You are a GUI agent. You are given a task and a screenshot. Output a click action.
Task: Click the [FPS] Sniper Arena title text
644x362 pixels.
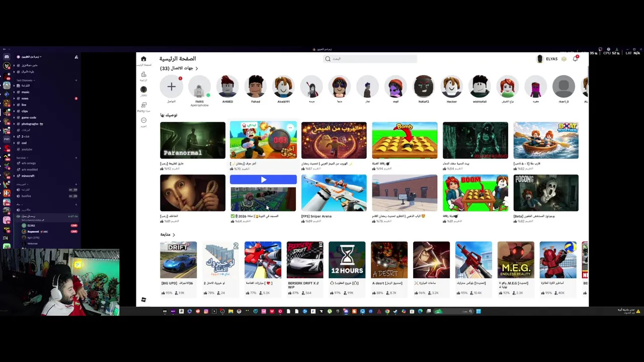pyautogui.click(x=316, y=216)
